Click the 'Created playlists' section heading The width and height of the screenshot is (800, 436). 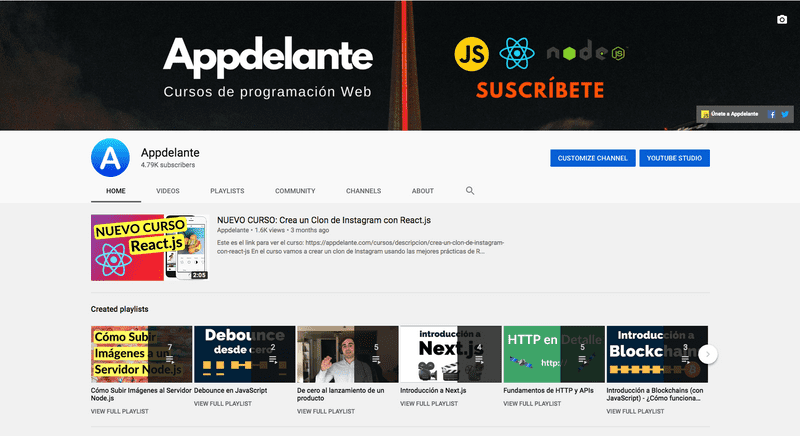pyautogui.click(x=119, y=309)
